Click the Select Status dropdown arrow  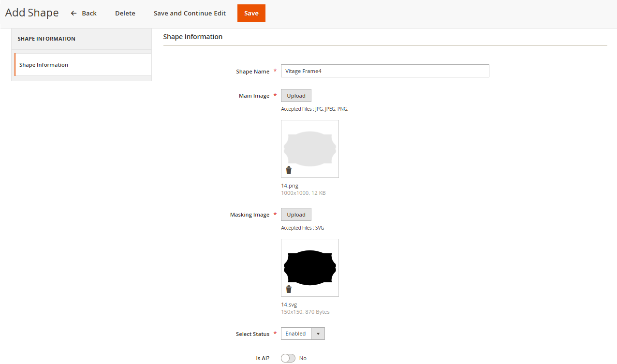(x=318, y=334)
